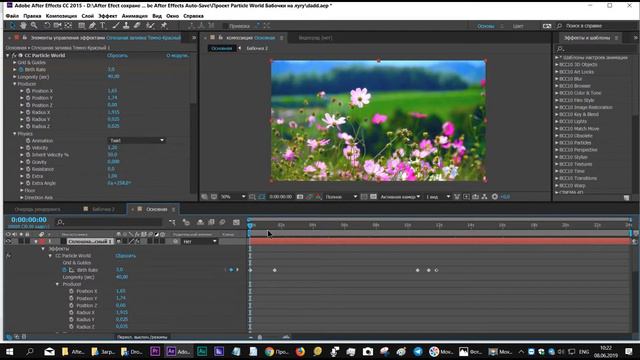The image size is (640, 360).
Task: Open the Композиция menu
Action: coord(61,16)
